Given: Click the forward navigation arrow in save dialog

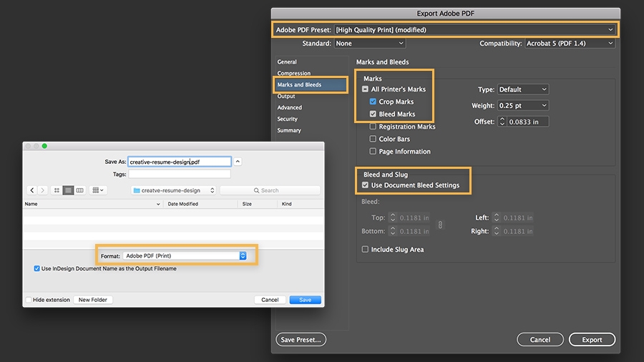Looking at the screenshot, I should [x=43, y=190].
